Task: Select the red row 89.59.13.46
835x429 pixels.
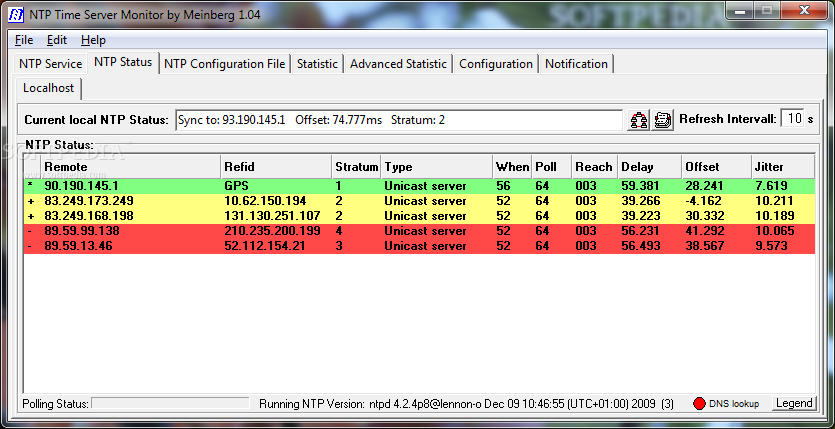Action: pyautogui.click(x=420, y=246)
